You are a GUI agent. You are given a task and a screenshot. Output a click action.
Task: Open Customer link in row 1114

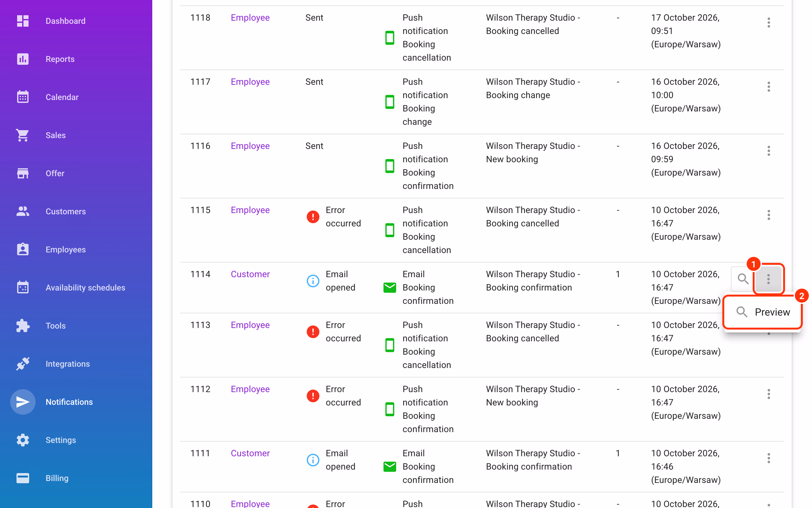(x=250, y=274)
